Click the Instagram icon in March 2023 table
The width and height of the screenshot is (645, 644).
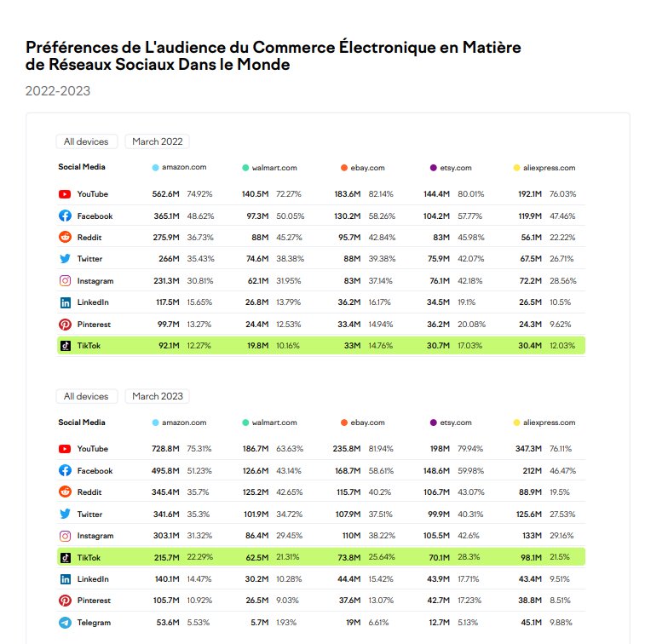(x=65, y=536)
